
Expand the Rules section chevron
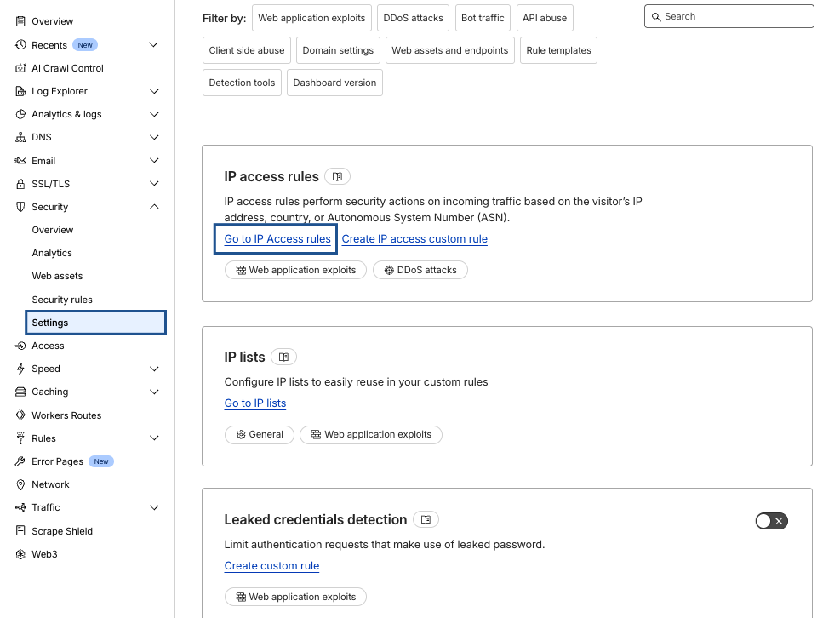154,438
